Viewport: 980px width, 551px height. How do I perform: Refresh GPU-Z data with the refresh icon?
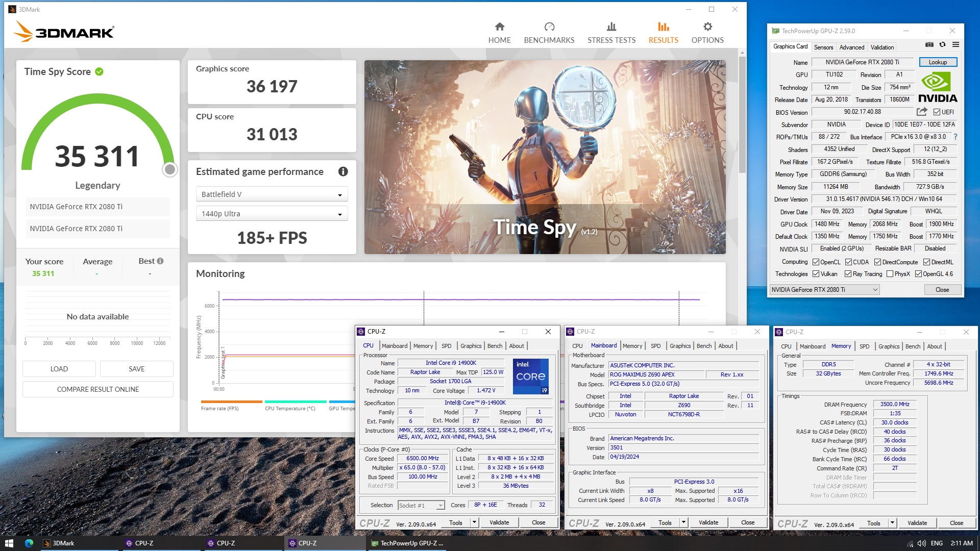pyautogui.click(x=943, y=45)
